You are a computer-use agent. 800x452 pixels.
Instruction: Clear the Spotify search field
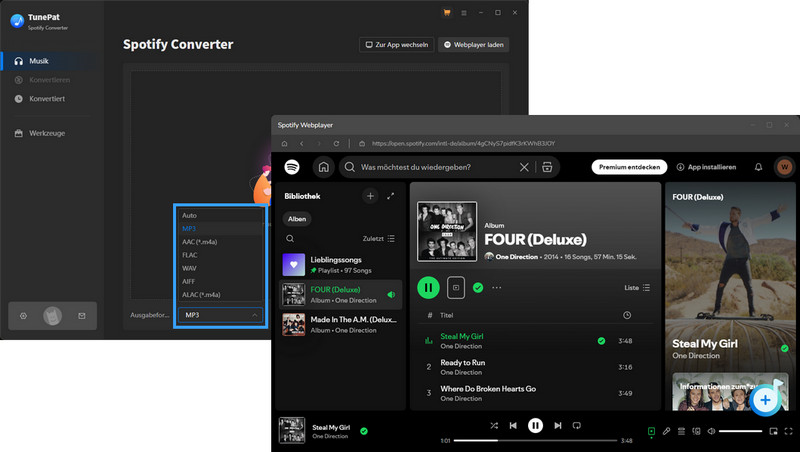[524, 167]
